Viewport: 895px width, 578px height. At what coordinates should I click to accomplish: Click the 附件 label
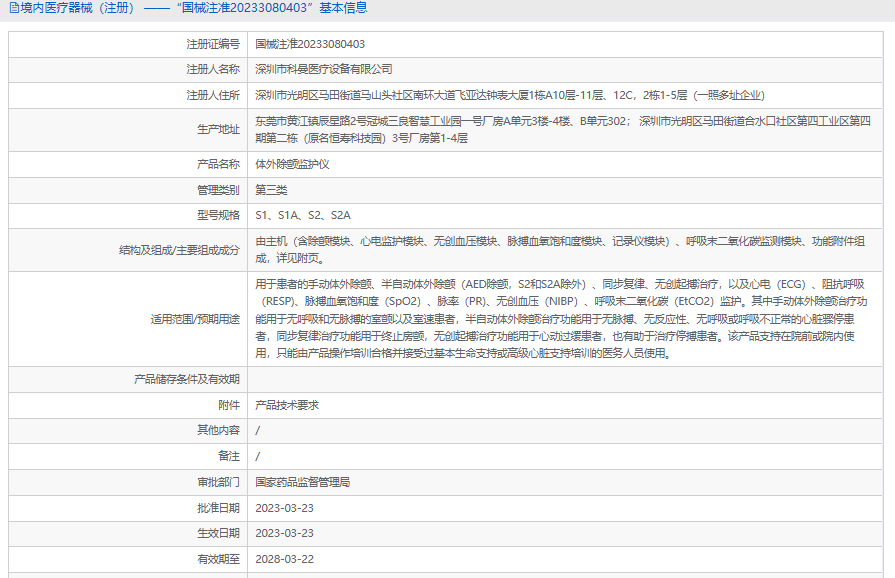coord(229,405)
